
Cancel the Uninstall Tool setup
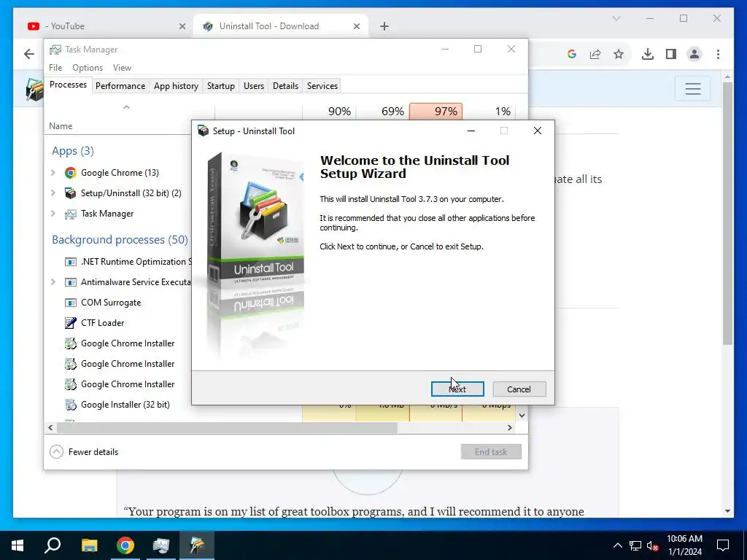click(519, 389)
